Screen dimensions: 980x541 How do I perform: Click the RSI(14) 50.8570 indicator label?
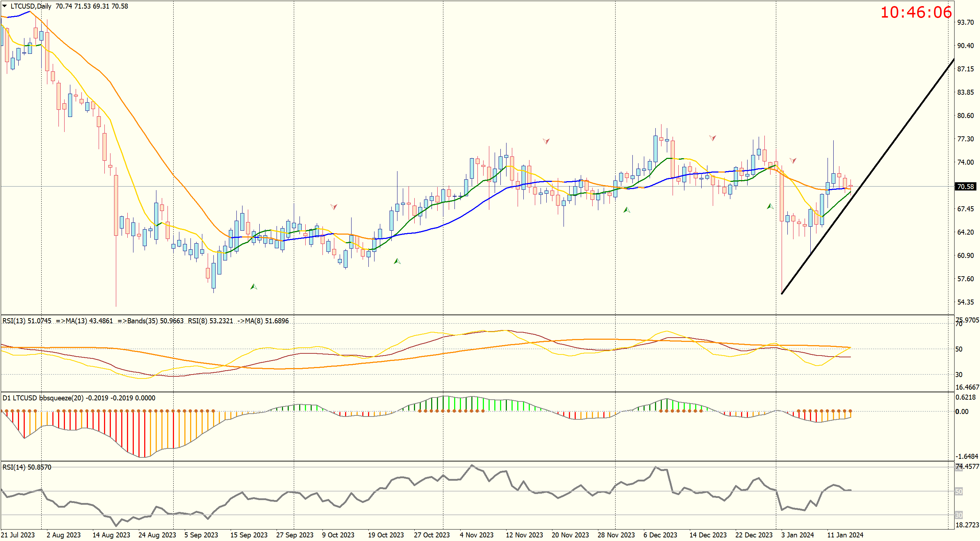pos(27,467)
